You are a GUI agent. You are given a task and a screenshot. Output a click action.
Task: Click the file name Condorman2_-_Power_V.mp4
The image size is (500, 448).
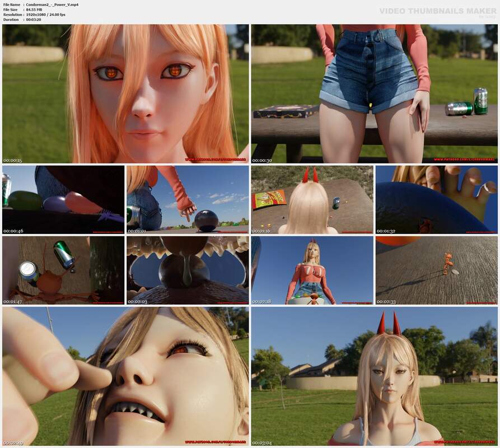[52, 5]
